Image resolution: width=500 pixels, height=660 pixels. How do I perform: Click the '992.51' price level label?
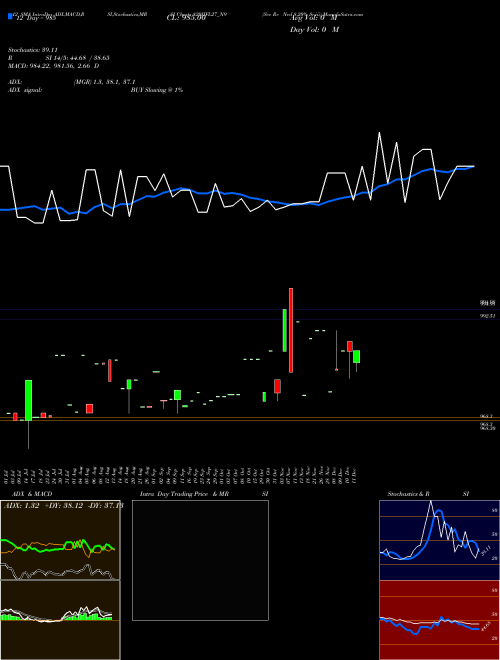tap(488, 316)
